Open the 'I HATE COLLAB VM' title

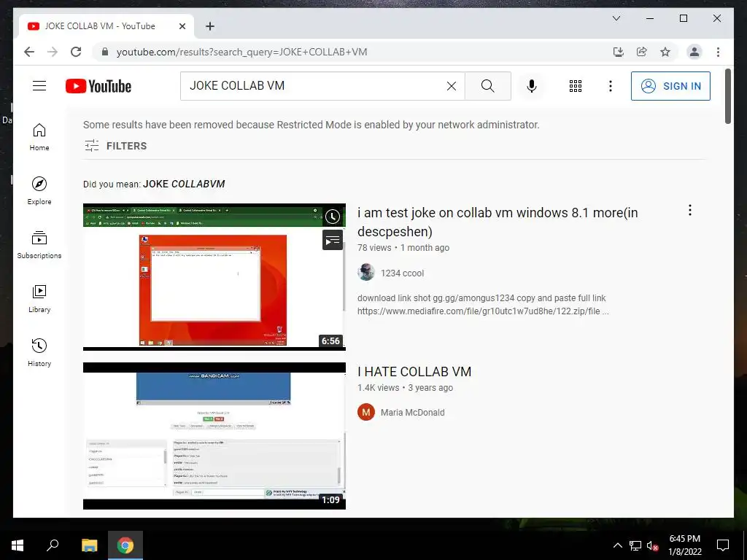point(414,371)
